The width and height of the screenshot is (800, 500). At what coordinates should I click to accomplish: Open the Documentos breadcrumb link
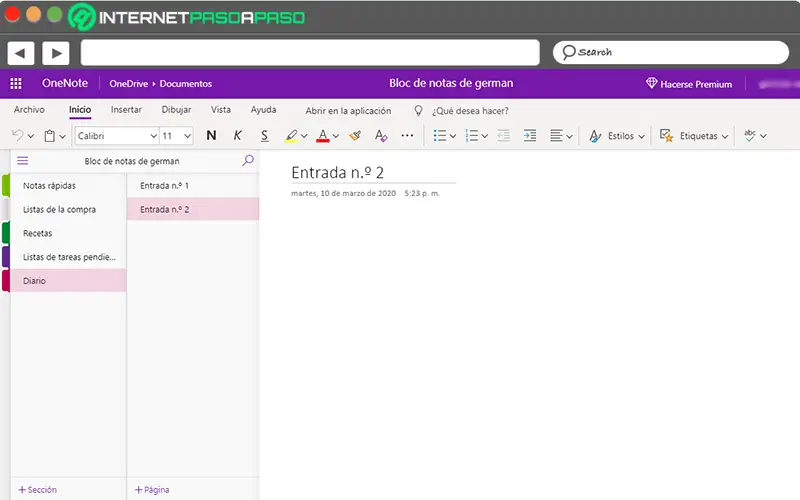186,84
